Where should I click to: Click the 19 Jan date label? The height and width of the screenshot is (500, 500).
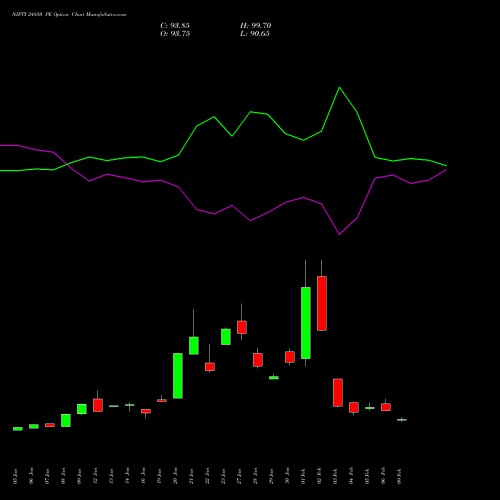pyautogui.click(x=160, y=476)
